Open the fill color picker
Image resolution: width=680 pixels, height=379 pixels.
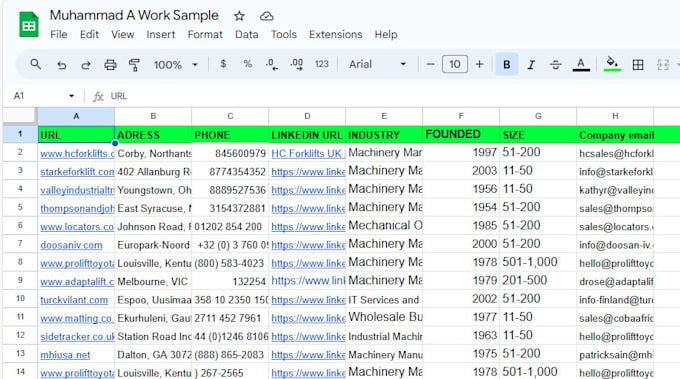(x=612, y=64)
